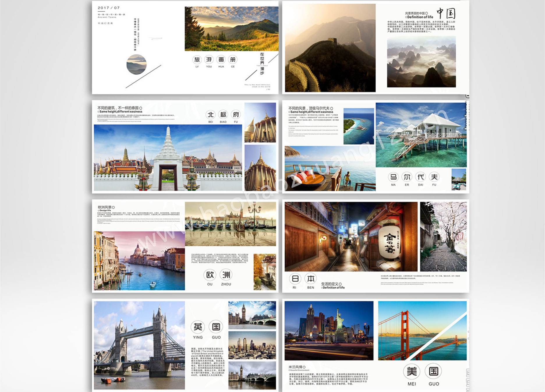Click the circled 马 icon labeled MA
The image size is (545, 392).
(x=393, y=177)
